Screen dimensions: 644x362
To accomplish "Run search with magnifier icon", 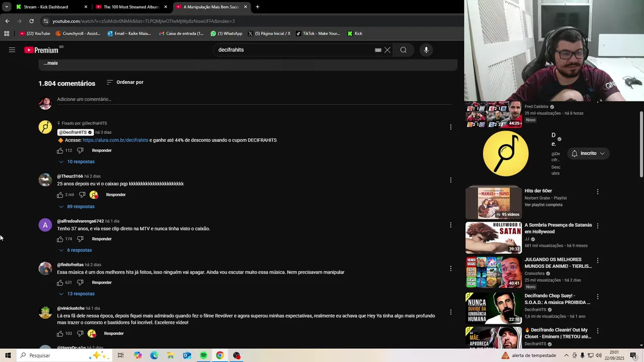I will point(404,50).
